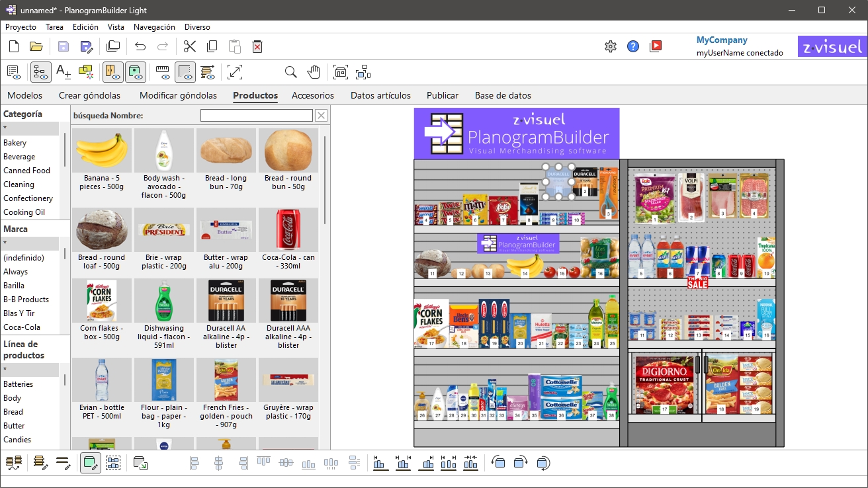The width and height of the screenshot is (868, 488).
Task: Open settings via the gear icon
Action: (611, 46)
